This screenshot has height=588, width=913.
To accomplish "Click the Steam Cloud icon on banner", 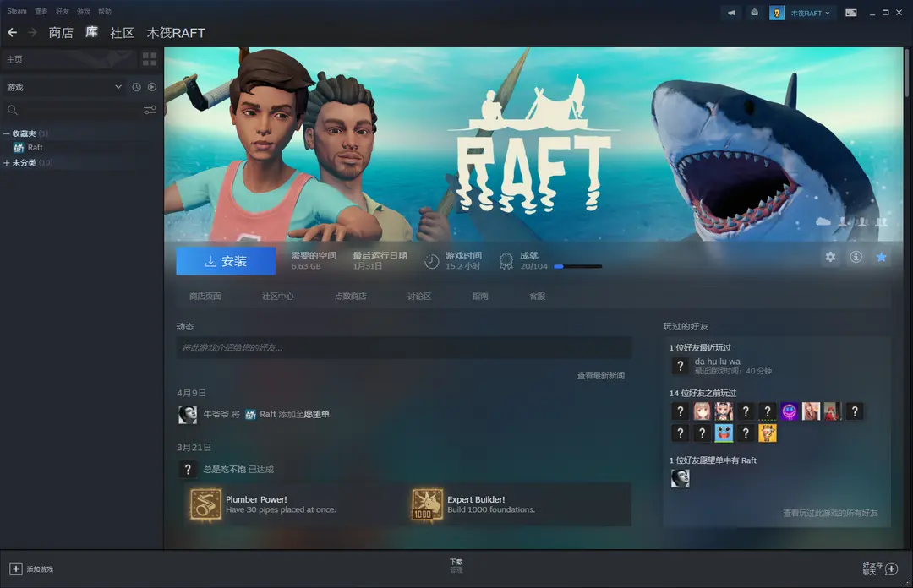I will point(823,221).
